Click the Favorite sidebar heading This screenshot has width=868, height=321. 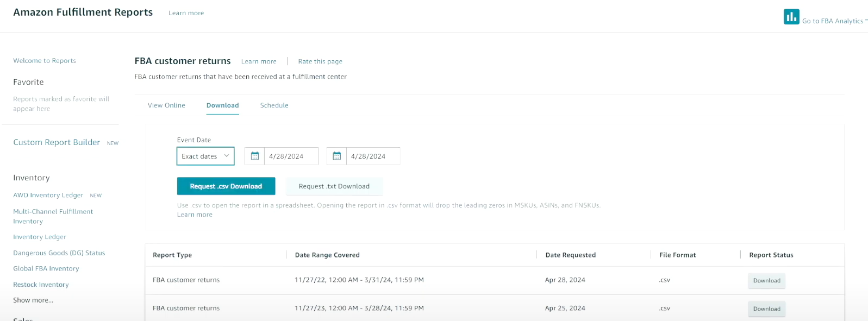click(x=28, y=82)
